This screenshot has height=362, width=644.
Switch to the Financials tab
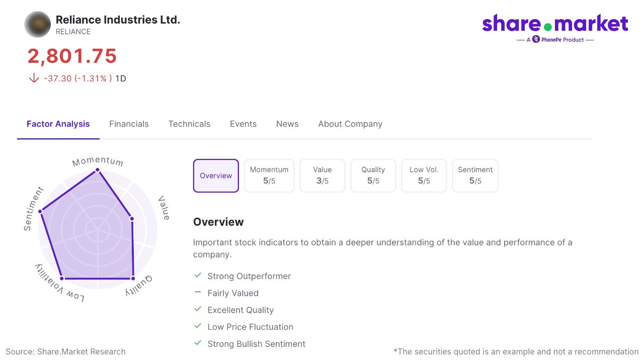[x=129, y=124]
